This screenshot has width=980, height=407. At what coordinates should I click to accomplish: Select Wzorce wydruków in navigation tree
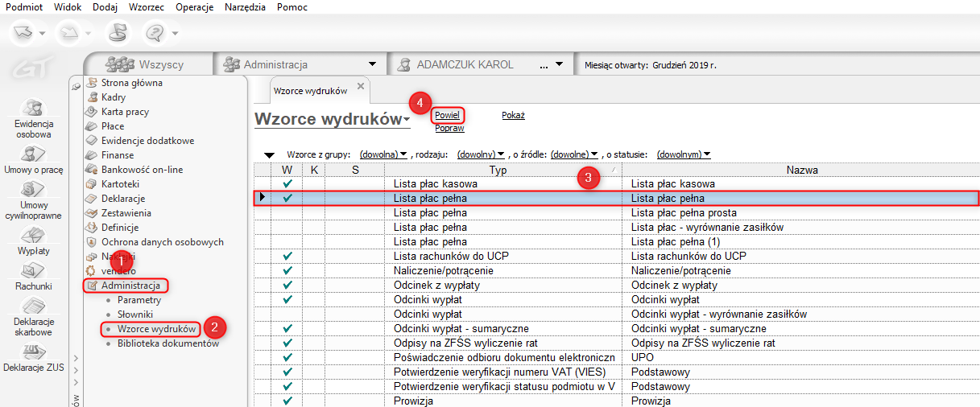[156, 329]
